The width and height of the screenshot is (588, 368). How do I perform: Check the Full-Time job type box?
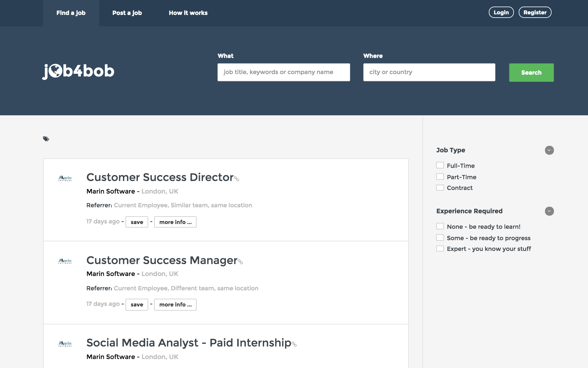coord(440,165)
